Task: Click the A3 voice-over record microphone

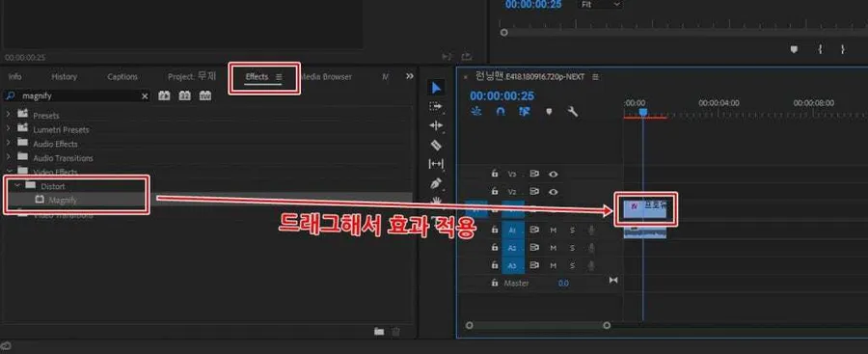Action: (591, 265)
